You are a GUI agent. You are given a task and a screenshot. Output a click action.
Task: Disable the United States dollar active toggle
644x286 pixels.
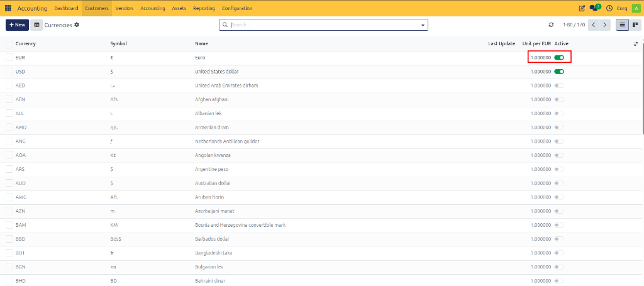[x=559, y=72]
